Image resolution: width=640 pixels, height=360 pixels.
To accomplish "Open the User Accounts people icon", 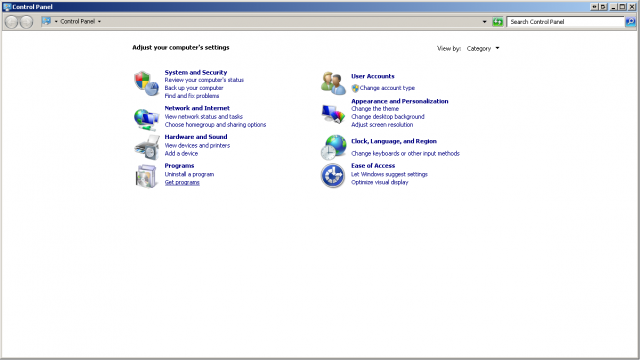I will (x=333, y=83).
